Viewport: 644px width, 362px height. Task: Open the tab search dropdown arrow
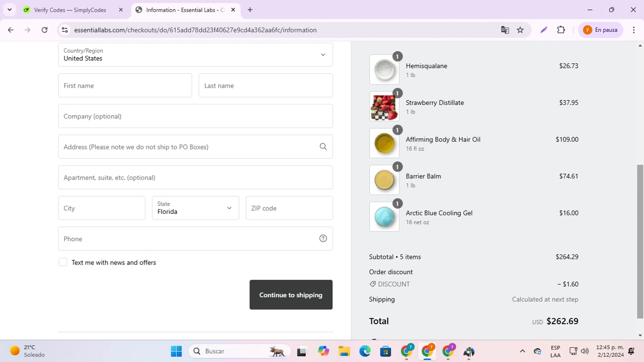pos(9,10)
